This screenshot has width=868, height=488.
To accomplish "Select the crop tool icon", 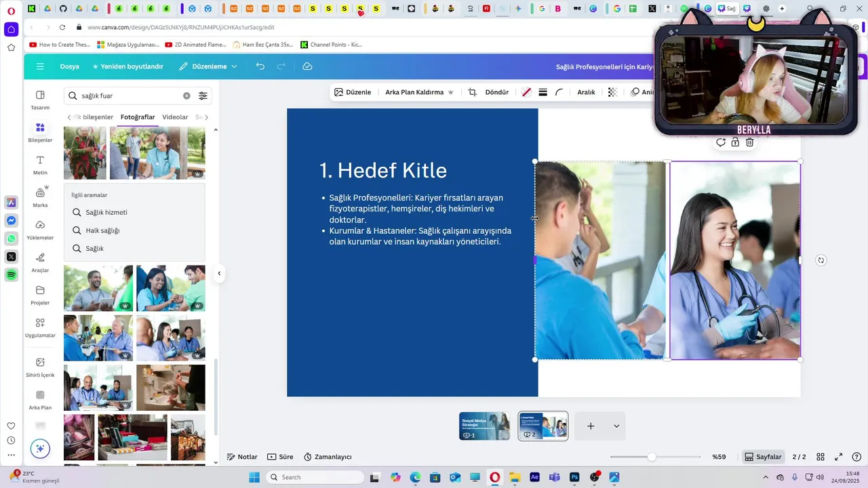I will (x=473, y=92).
